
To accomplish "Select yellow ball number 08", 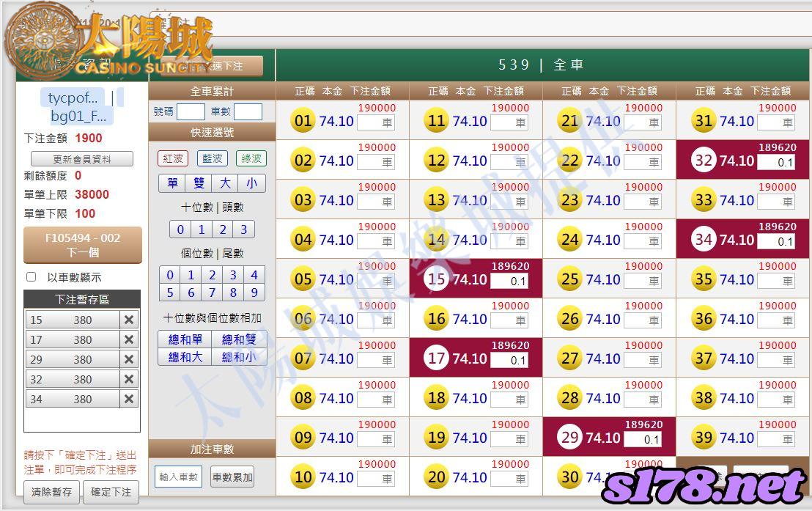I will [x=303, y=398].
